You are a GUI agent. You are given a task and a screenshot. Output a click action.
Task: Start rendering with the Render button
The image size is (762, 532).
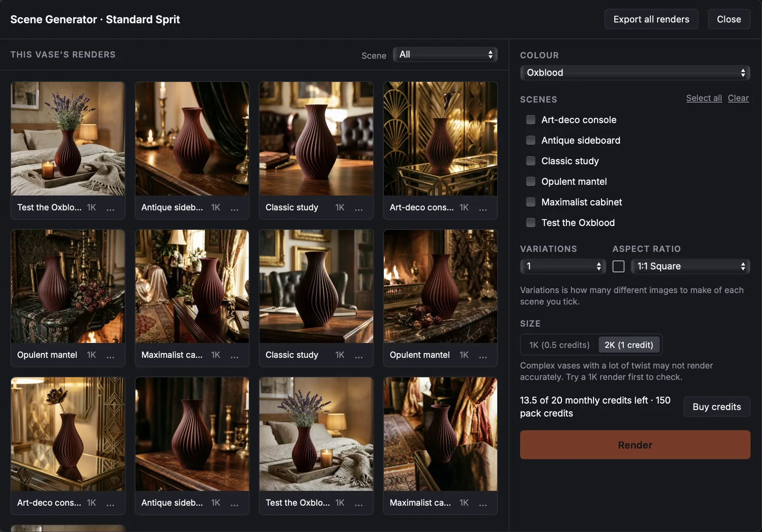coord(635,445)
